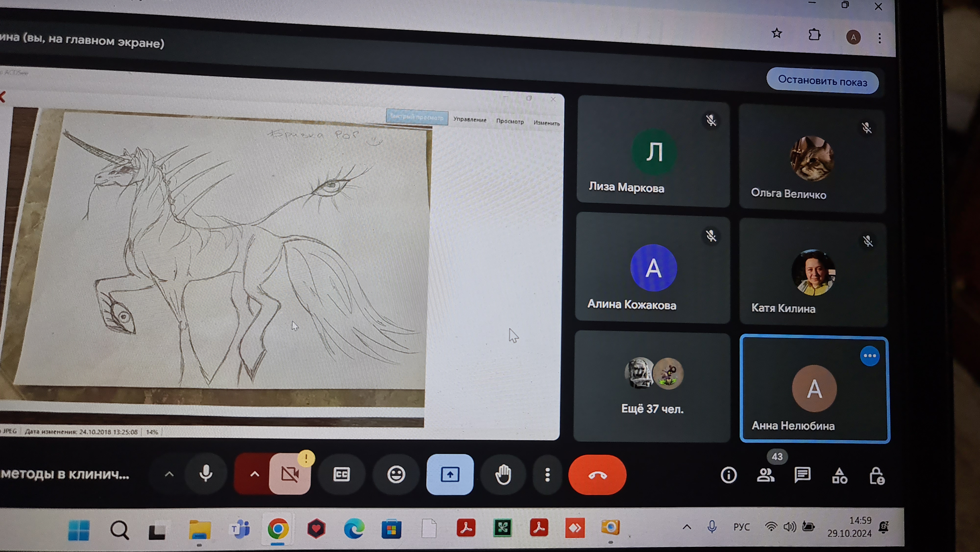This screenshot has height=552, width=980.
Task: Raise hand in the meeting
Action: [503, 475]
